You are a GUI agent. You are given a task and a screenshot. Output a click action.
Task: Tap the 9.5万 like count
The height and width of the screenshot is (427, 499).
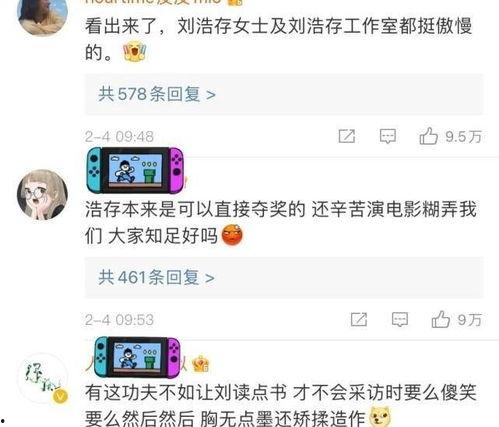click(x=464, y=137)
